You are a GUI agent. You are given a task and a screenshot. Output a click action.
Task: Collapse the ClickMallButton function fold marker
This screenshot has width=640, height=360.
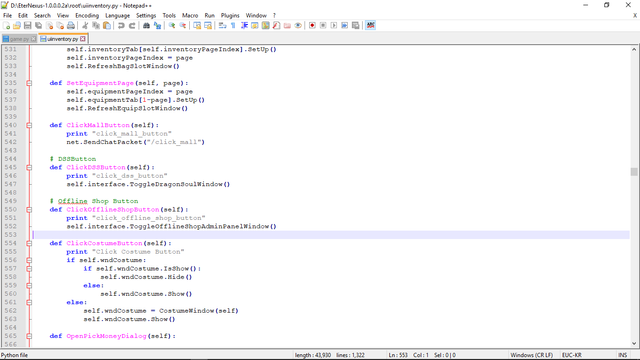[29, 125]
